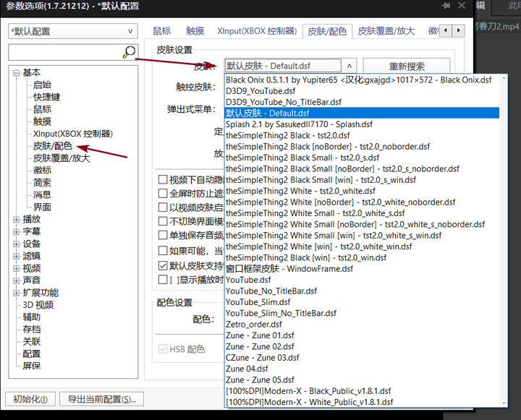The image size is (521, 420).
Task: Choose 默认皮肤 - Default.dsf in list
Action: point(363,113)
